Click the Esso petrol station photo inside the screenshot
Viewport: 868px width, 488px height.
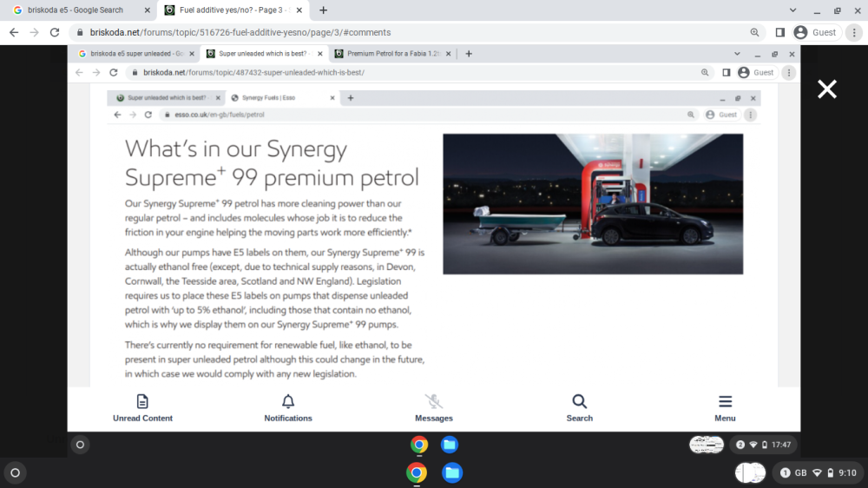coord(593,204)
